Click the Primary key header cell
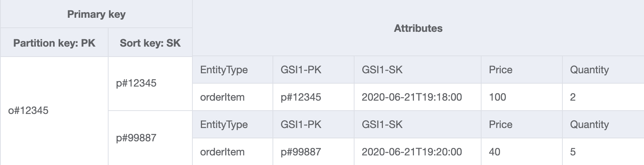The image size is (644, 165). [x=96, y=14]
